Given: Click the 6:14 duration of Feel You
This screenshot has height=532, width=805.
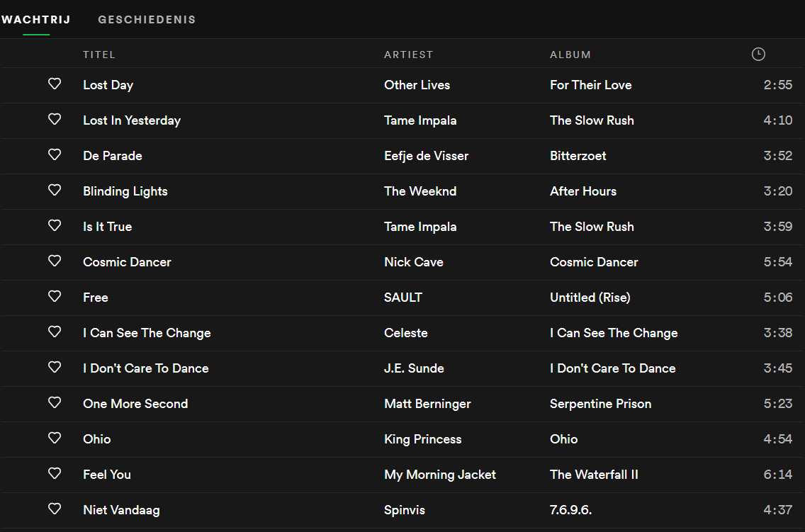Looking at the screenshot, I should 778,474.
